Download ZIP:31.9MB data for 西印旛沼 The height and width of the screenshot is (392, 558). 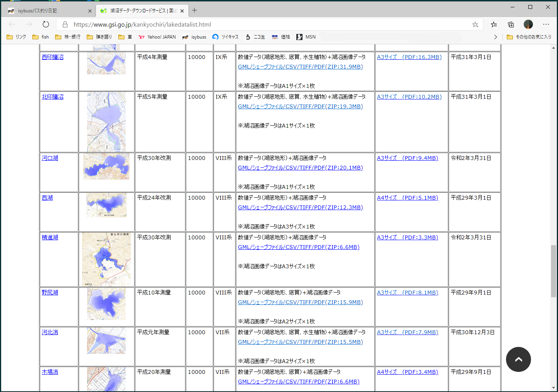pos(301,67)
